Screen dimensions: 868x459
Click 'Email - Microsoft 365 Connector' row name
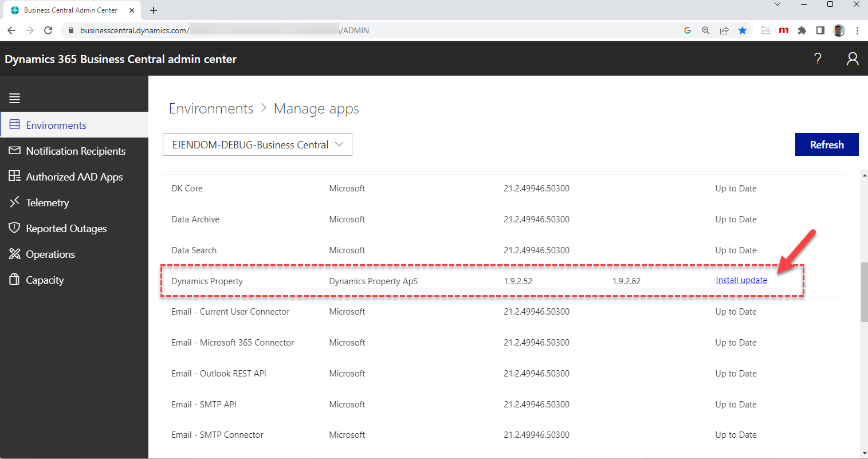point(233,343)
